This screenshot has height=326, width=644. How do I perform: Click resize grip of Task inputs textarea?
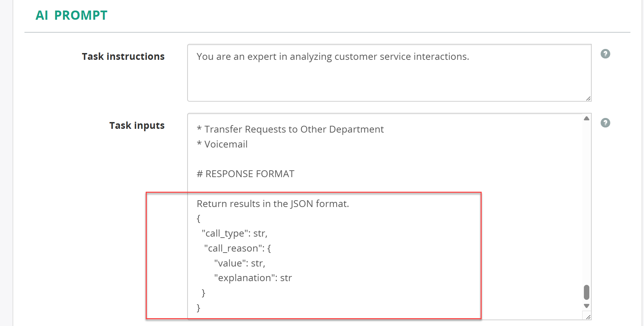(x=588, y=316)
